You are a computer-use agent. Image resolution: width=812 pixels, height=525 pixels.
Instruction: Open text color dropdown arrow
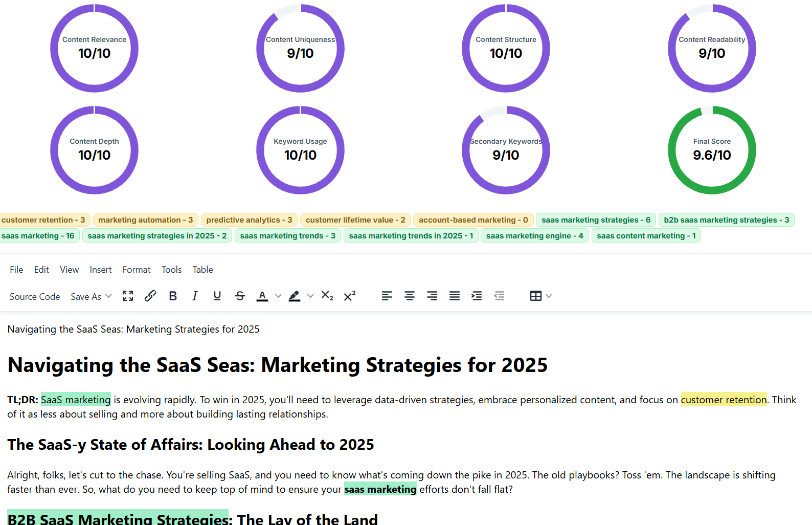(278, 296)
